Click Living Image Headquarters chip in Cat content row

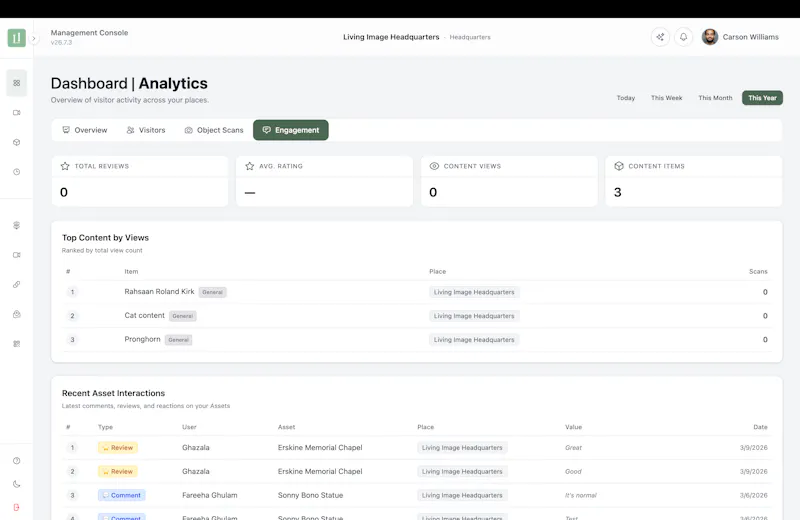(474, 316)
